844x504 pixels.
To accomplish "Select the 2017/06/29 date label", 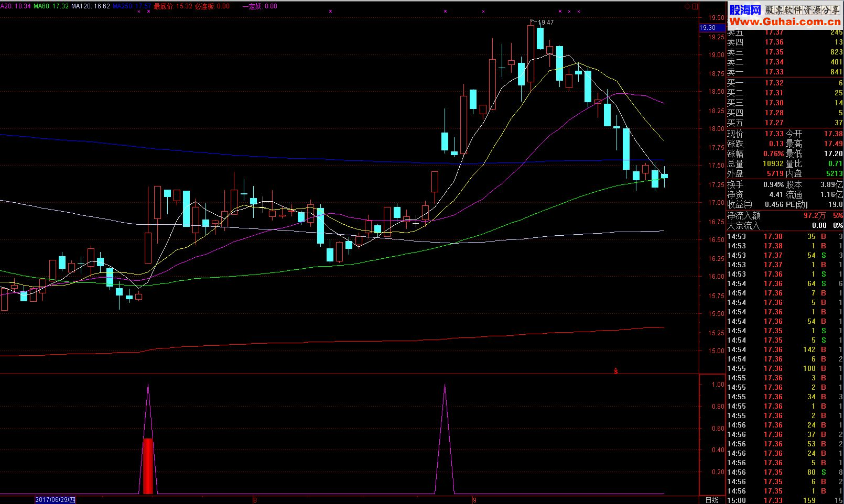I will point(55,500).
